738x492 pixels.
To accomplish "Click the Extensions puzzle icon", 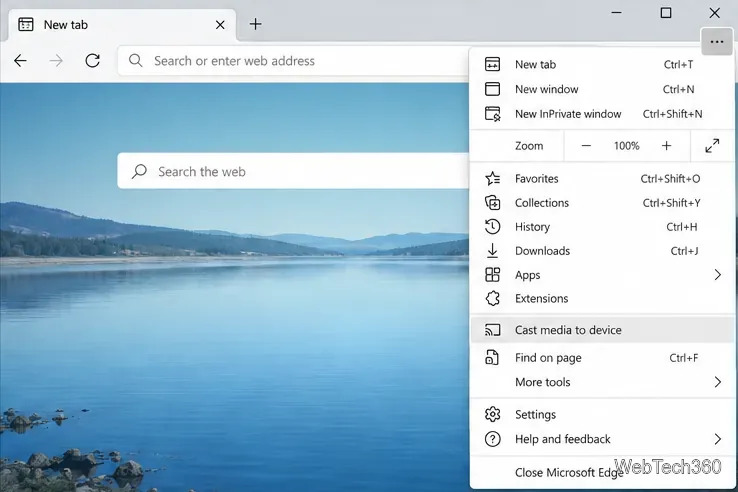I will point(492,298).
